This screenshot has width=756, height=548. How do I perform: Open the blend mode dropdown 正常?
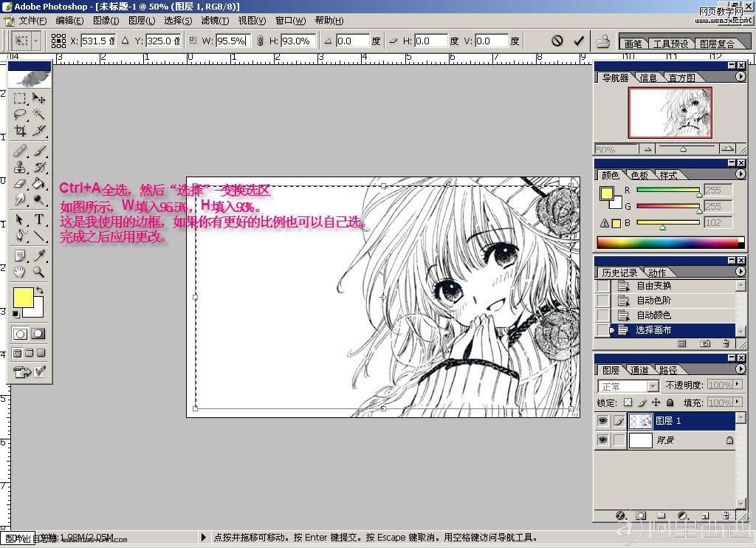point(628,386)
